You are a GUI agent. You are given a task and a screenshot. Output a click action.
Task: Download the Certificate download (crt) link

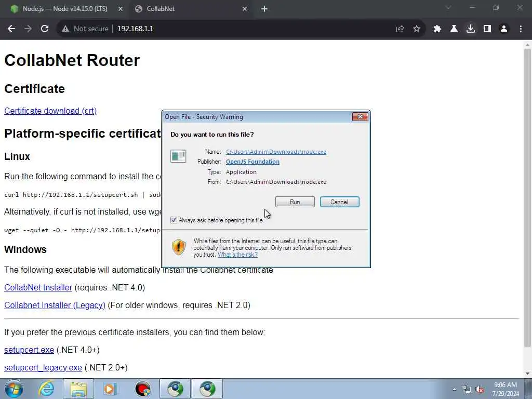(x=50, y=111)
